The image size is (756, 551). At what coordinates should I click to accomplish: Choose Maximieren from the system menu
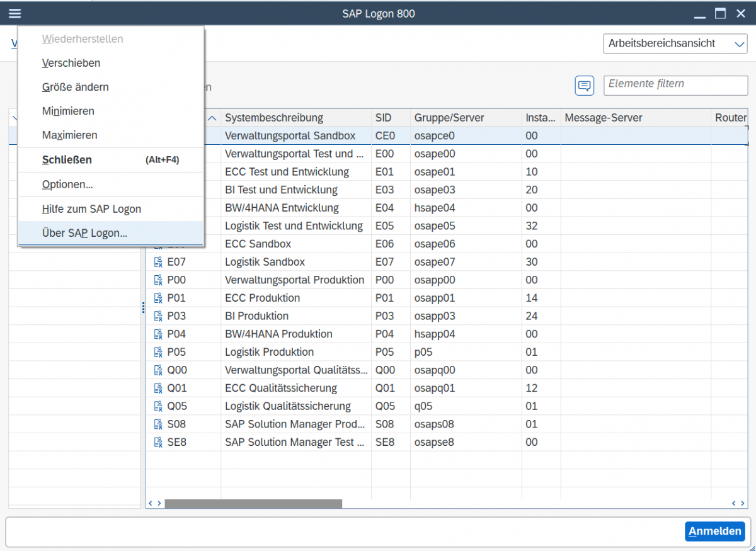(x=69, y=135)
